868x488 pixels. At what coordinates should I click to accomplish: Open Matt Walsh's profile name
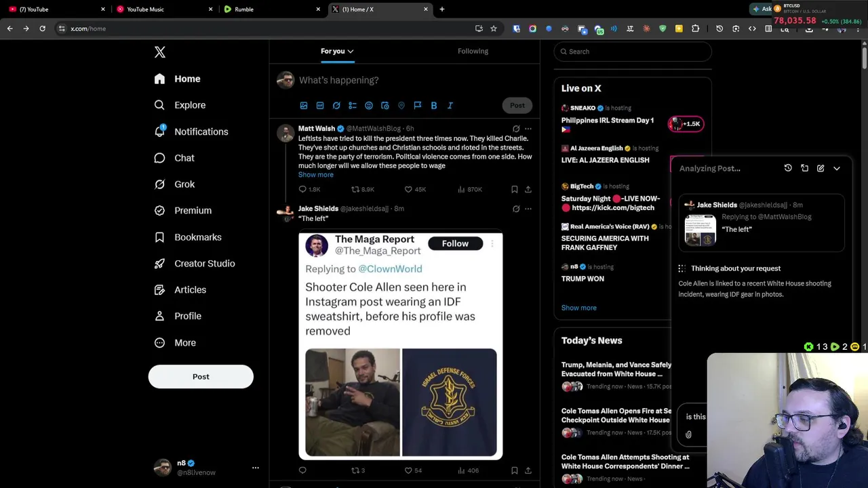[317, 128]
